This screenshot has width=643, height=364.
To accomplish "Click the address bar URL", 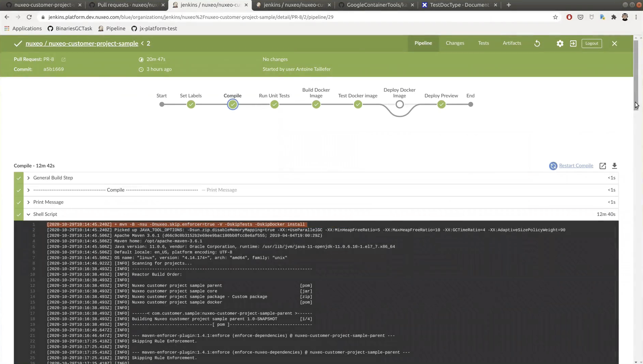I will coord(191,17).
